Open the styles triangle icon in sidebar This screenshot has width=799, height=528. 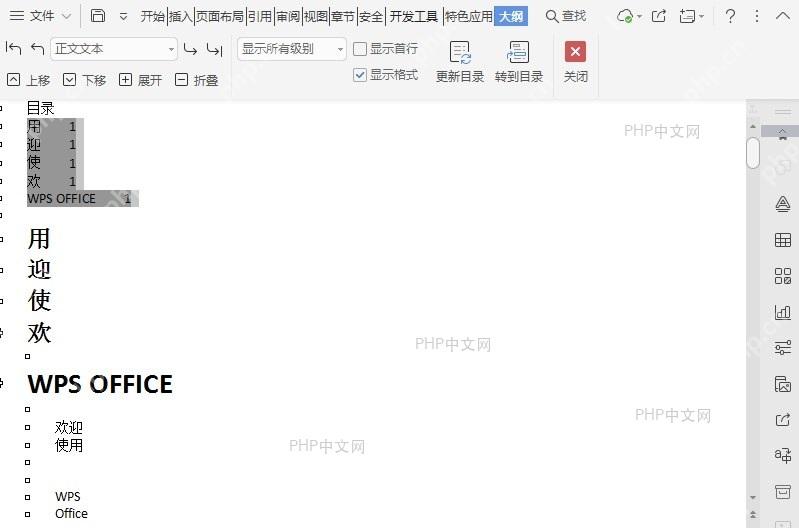point(783,204)
